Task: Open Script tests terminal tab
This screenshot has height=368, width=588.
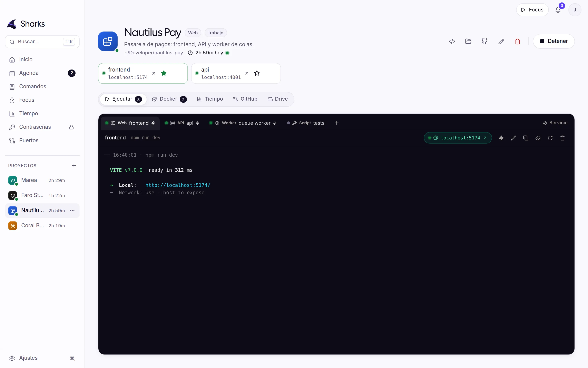Action: (306, 123)
